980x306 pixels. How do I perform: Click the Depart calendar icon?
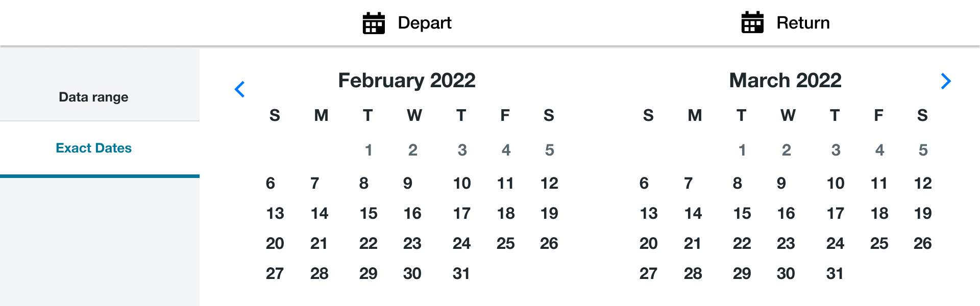(x=374, y=23)
